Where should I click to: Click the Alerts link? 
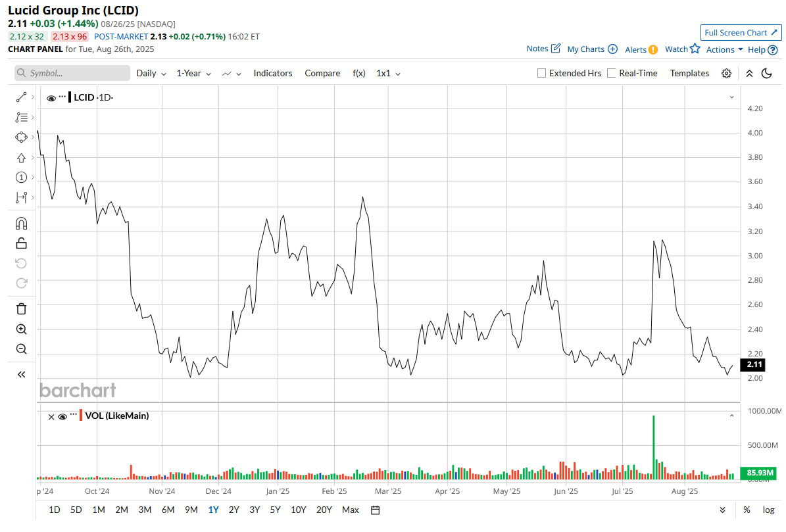point(635,49)
